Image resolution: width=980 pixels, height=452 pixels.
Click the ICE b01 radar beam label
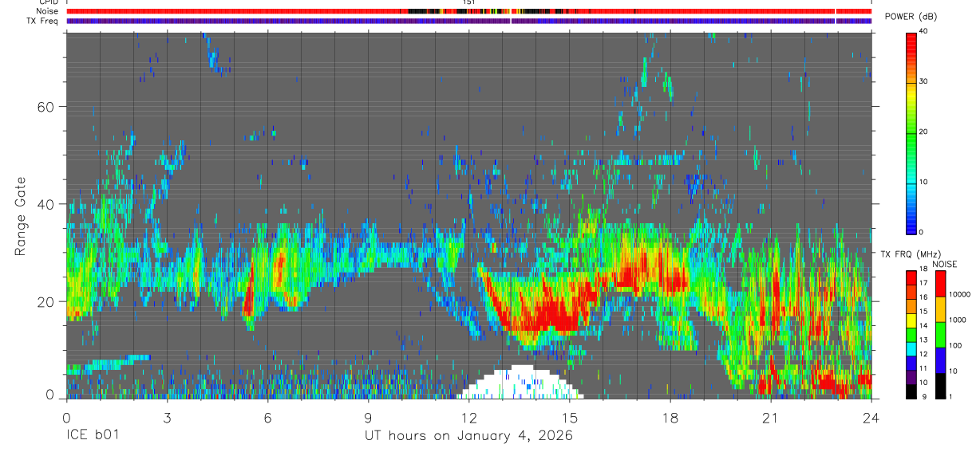pyautogui.click(x=94, y=436)
